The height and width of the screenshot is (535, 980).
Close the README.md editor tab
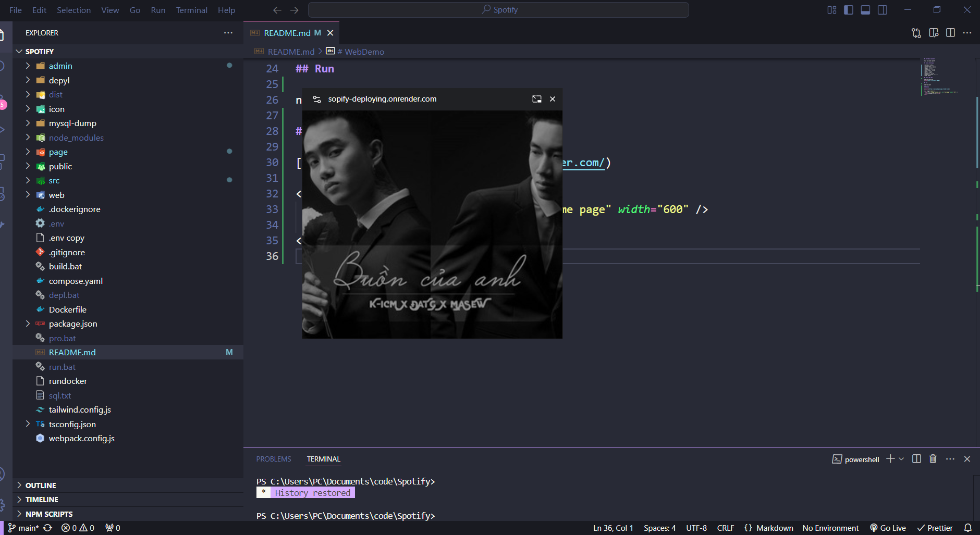point(330,33)
